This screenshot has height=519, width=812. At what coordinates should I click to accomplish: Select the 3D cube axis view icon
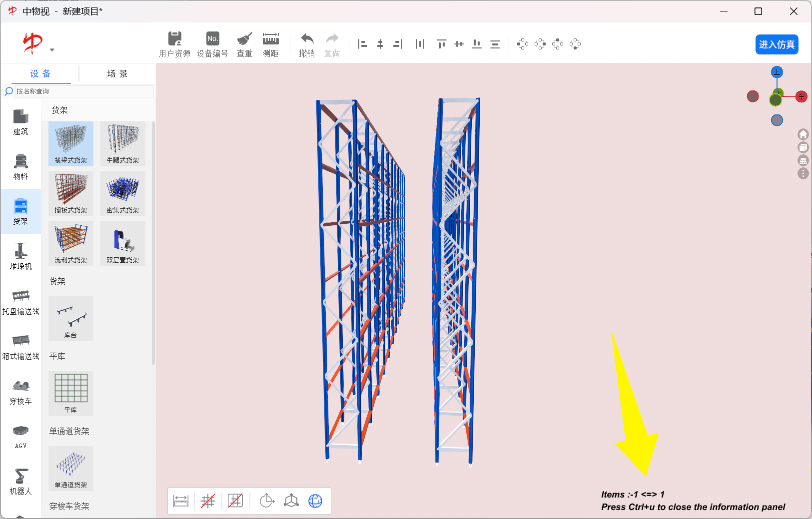(291, 501)
